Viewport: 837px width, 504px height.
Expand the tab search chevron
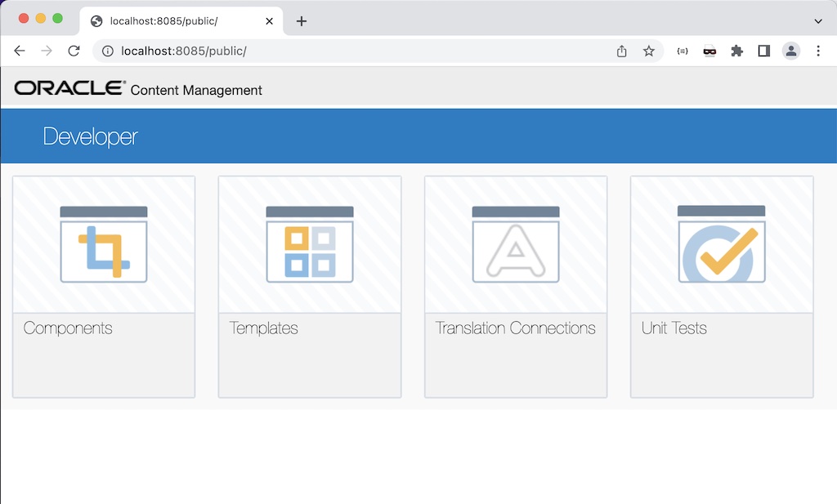coord(818,20)
